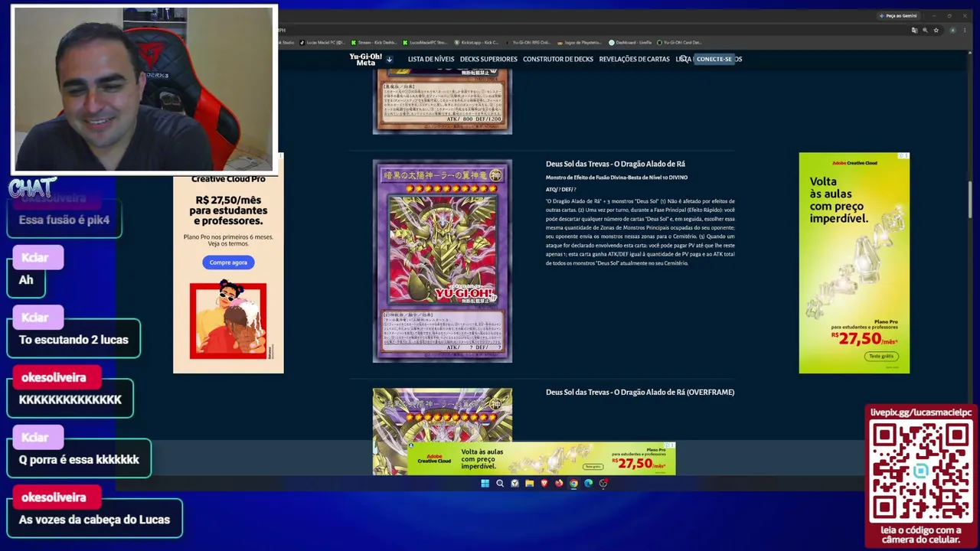Viewport: 980px width, 551px height.
Task: Click the chat message 'Essa fusão é pik4'
Action: click(x=64, y=220)
